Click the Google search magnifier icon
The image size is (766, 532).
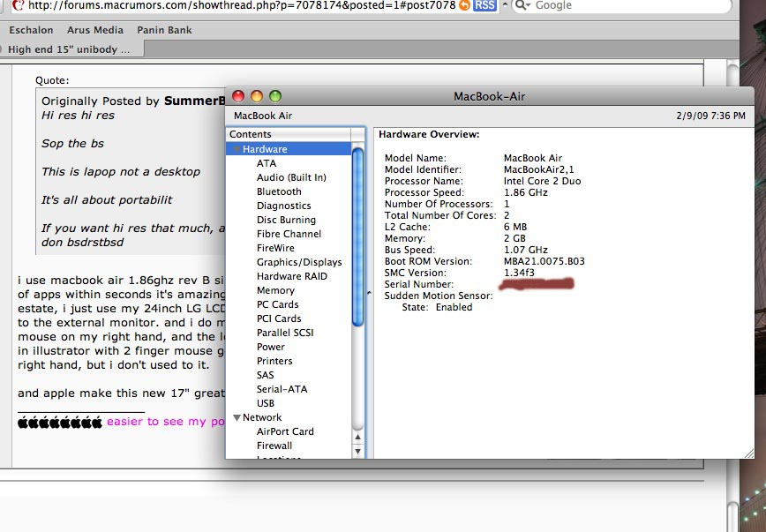(522, 5)
